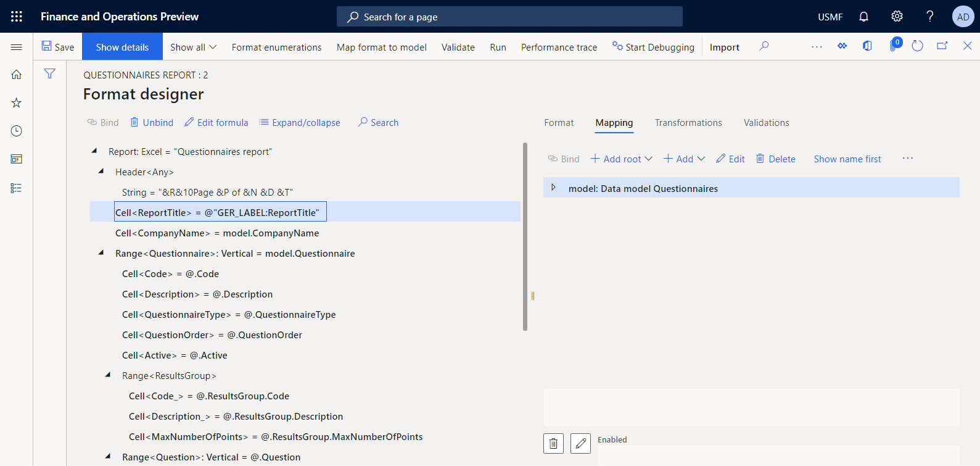Open Format enumerations
This screenshot has width=980, height=466.
point(276,47)
